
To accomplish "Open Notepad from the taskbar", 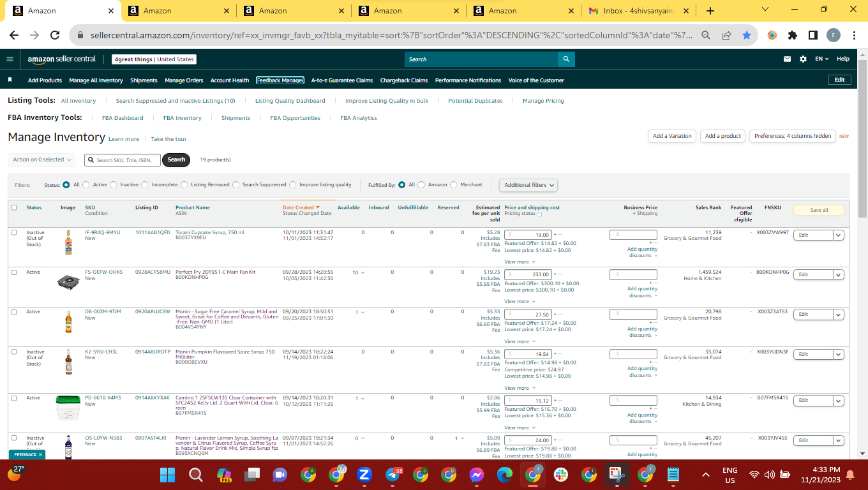I will coord(672,475).
